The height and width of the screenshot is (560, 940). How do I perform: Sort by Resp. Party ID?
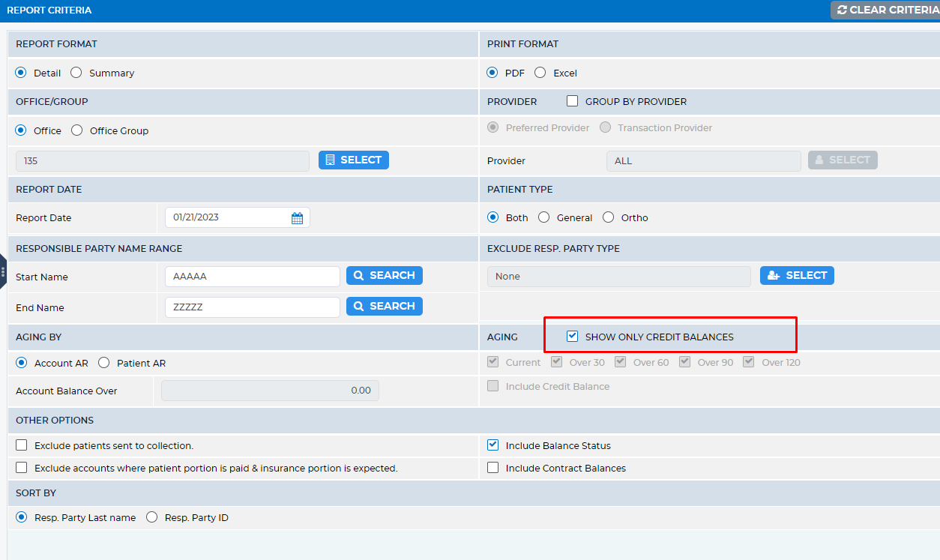pos(152,517)
